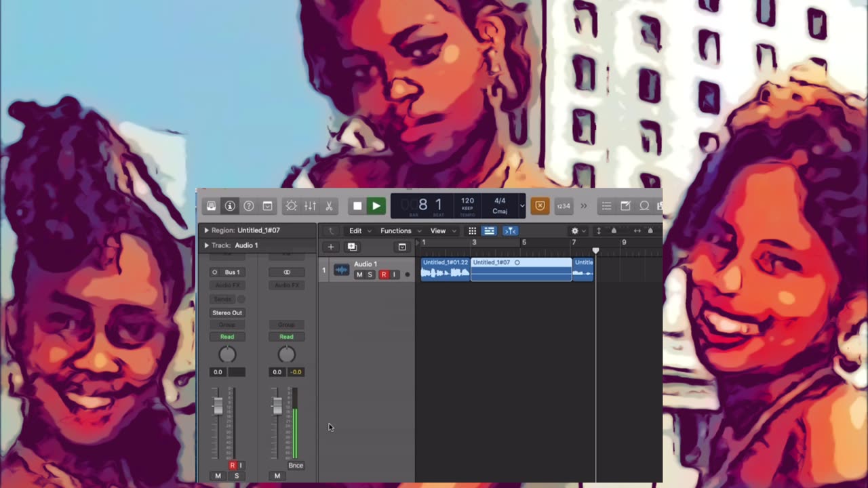The image size is (868, 488).
Task: Click the bar position display showing 8
Action: [x=422, y=205]
